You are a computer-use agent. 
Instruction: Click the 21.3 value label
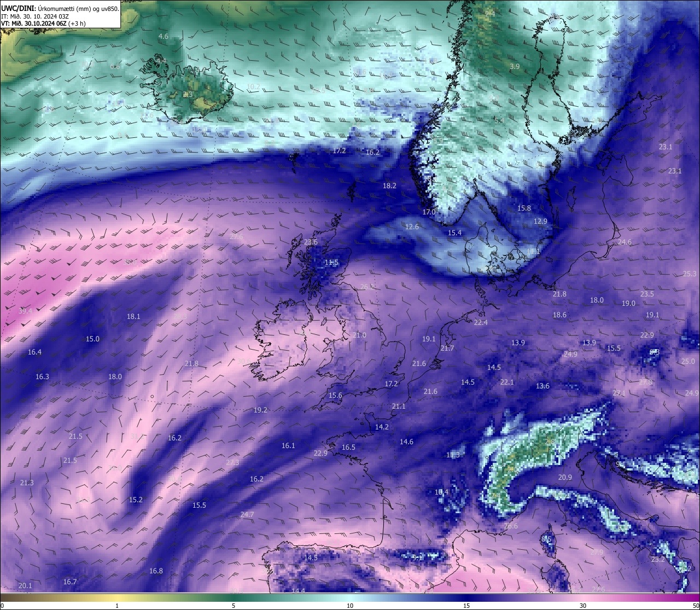point(26,483)
